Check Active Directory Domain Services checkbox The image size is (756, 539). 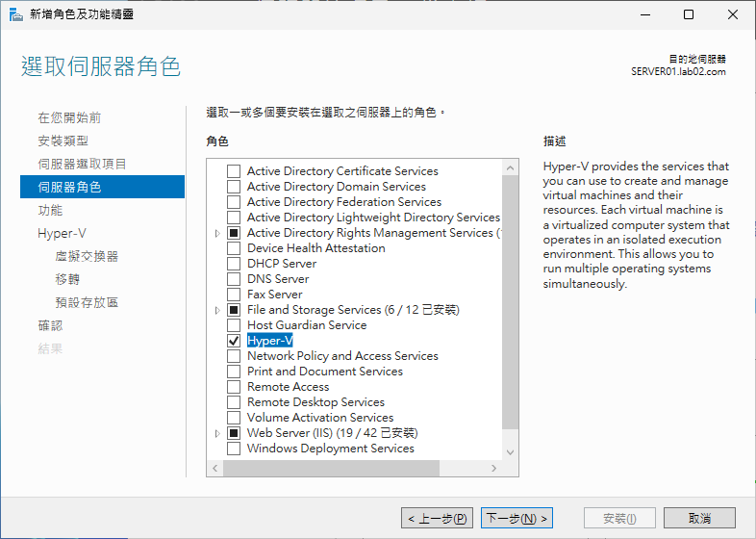234,187
